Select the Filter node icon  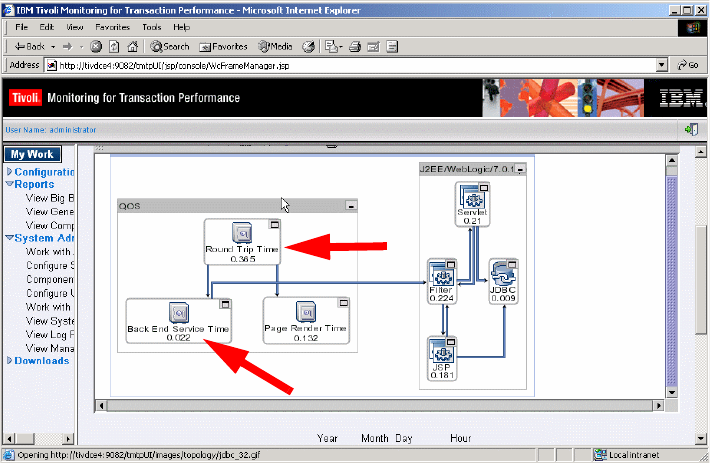(442, 274)
